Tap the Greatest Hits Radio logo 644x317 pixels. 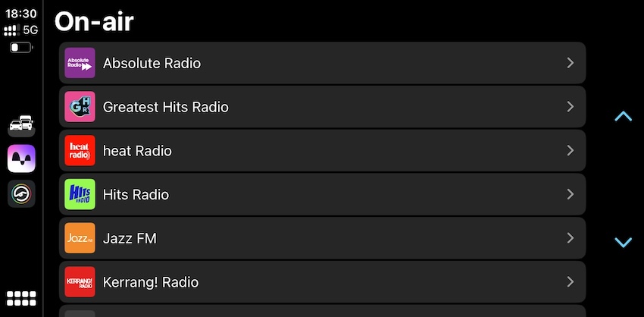[x=80, y=107]
